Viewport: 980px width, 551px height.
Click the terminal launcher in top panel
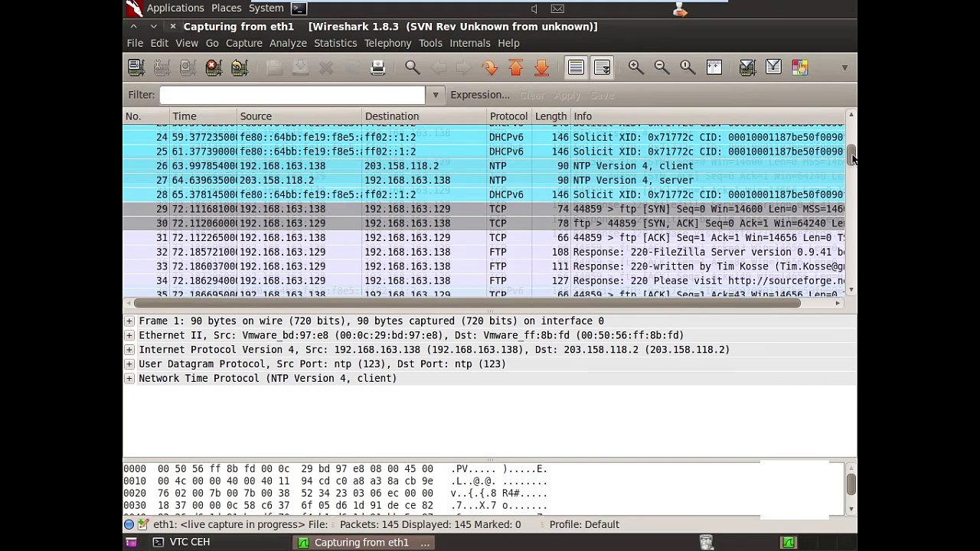pos(299,8)
